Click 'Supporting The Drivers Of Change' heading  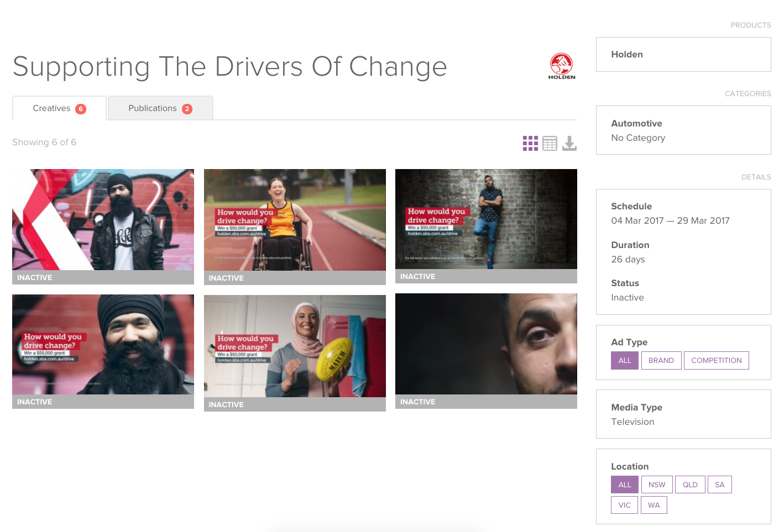(x=230, y=67)
